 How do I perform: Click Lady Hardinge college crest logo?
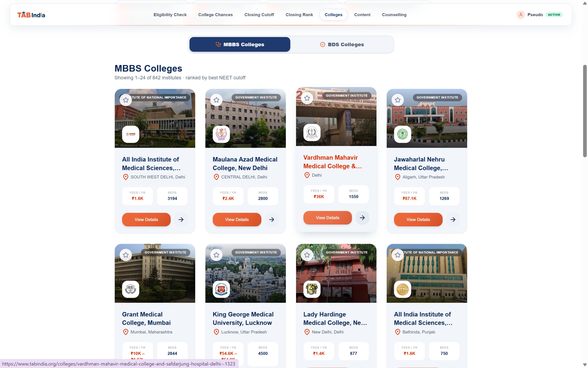[312, 289]
